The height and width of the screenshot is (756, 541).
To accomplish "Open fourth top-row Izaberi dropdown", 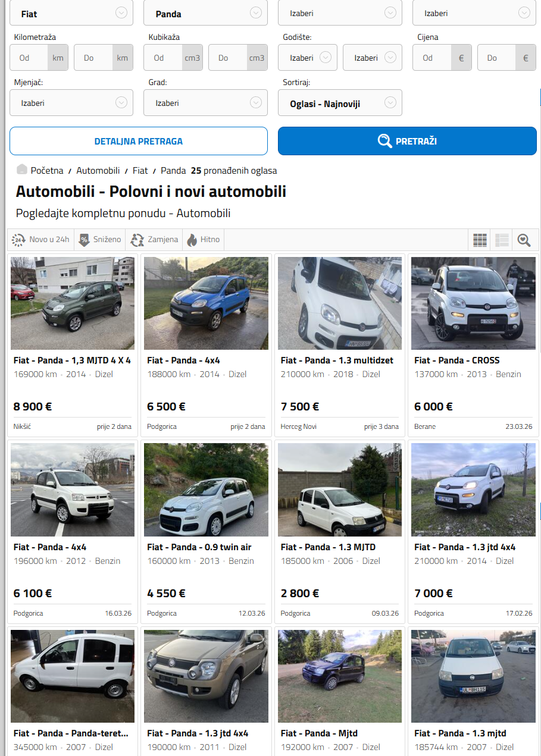I will click(474, 13).
